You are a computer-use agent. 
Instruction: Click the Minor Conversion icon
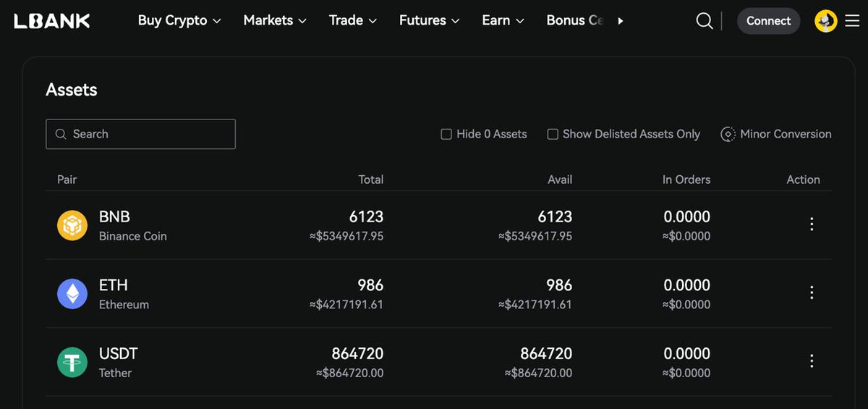click(728, 134)
